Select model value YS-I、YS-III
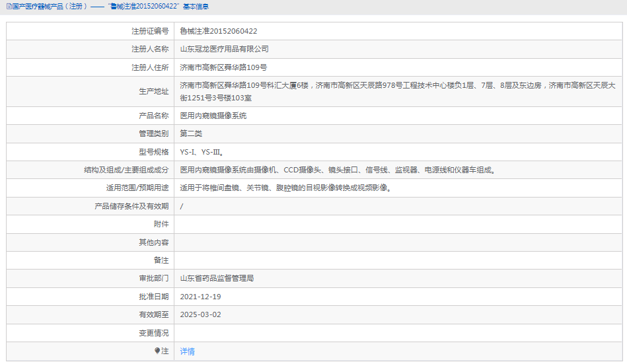This screenshot has height=364, width=627. pyautogui.click(x=202, y=153)
